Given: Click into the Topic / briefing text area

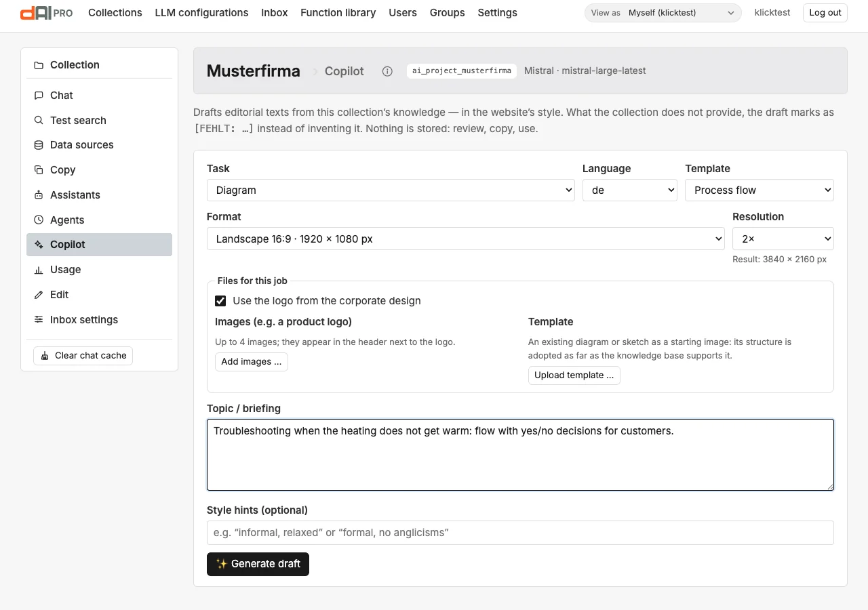Looking at the screenshot, I should (520, 455).
